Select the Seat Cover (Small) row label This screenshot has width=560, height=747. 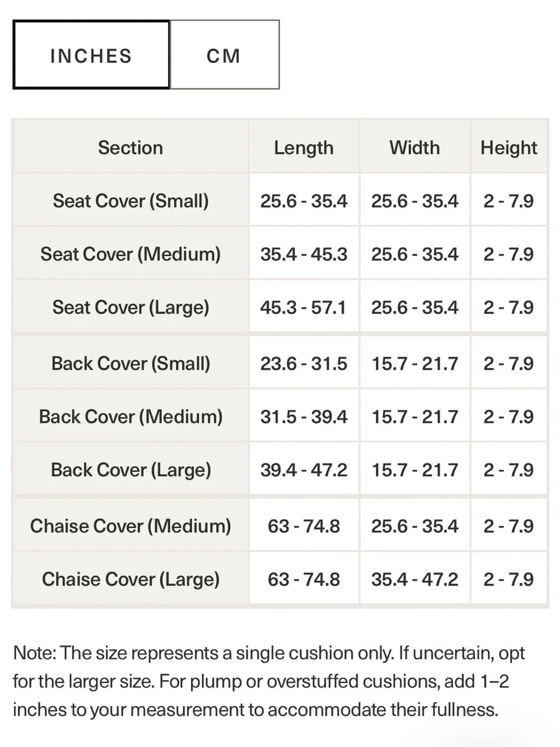[x=130, y=201]
